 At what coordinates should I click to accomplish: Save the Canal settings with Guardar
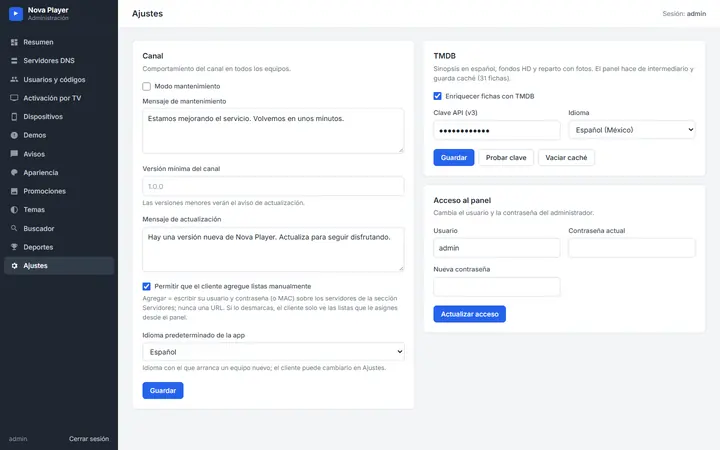click(x=163, y=391)
